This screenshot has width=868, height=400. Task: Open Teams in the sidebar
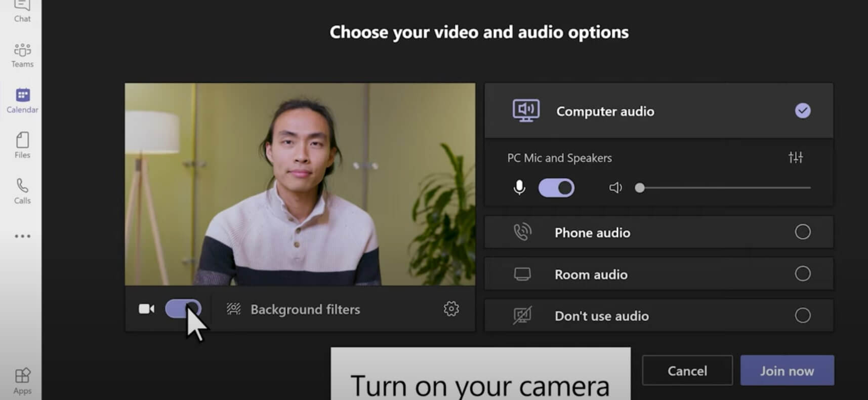click(x=22, y=55)
